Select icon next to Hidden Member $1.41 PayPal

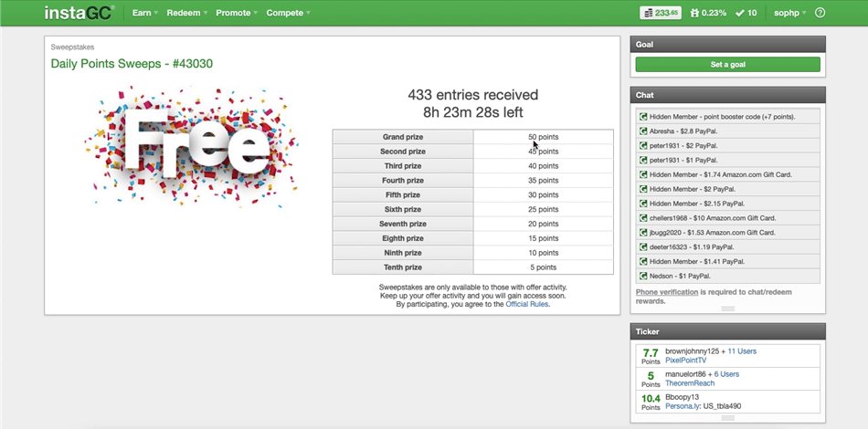point(643,261)
